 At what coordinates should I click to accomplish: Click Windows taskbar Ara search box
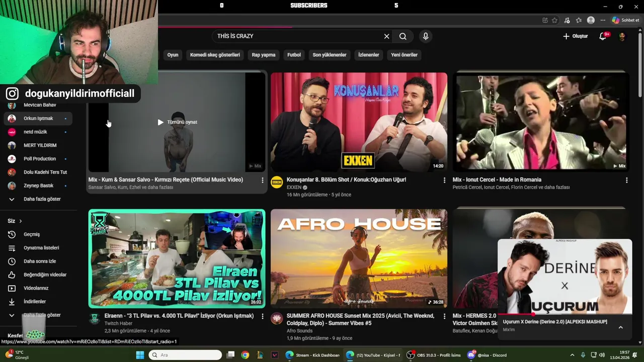(x=186, y=355)
